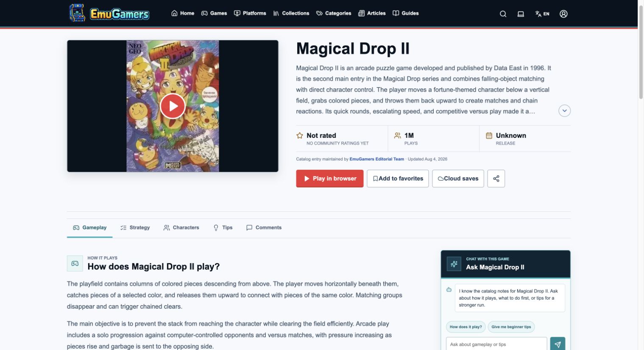Click the share icon button
Screen dimensions: 644x350
pyautogui.click(x=496, y=179)
